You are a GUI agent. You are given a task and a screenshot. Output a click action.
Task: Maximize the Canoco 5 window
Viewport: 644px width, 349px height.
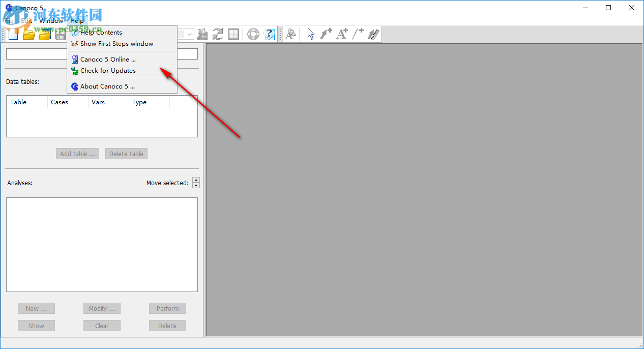pos(608,8)
